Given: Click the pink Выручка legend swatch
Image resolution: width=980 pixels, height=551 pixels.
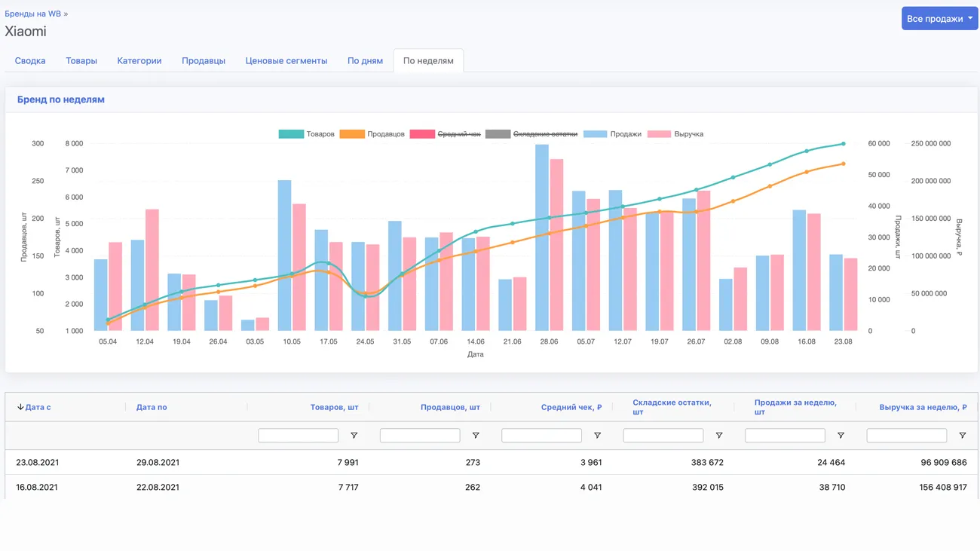Looking at the screenshot, I should pos(659,134).
